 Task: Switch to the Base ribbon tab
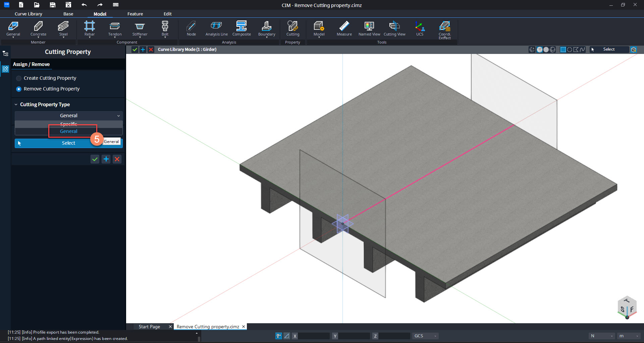pyautogui.click(x=68, y=14)
